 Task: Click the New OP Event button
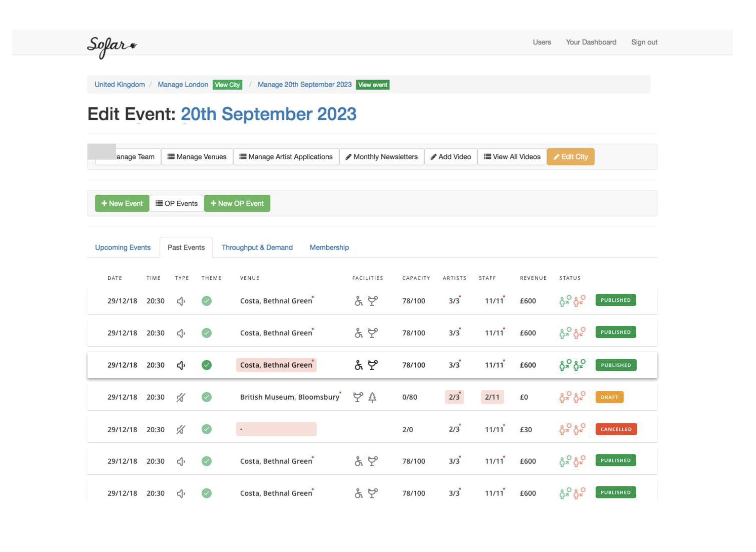(x=237, y=203)
